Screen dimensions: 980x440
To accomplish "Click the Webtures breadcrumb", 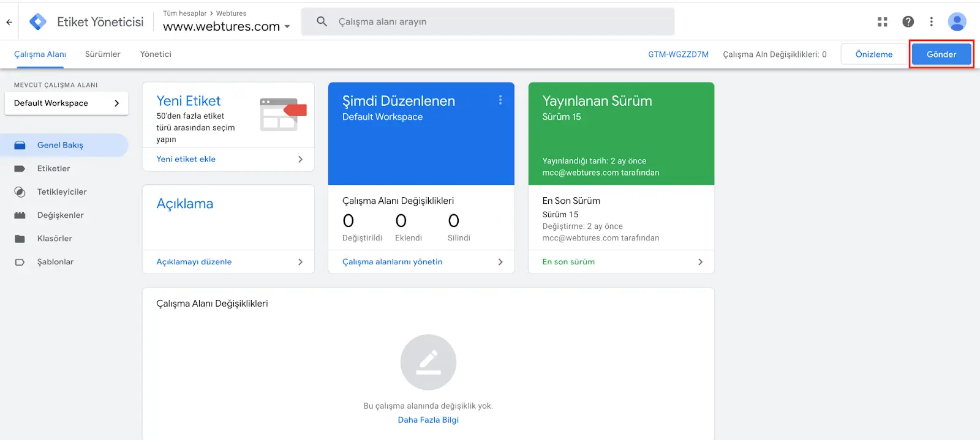I will (x=231, y=13).
